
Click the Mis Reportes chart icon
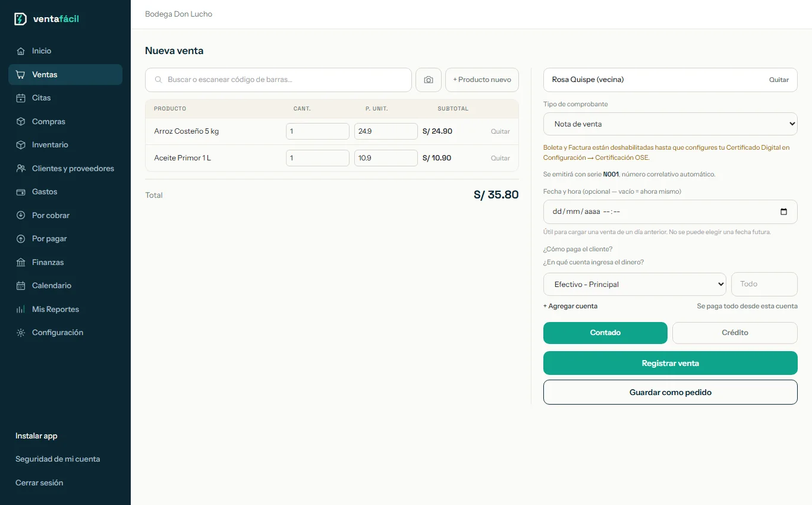coord(21,310)
